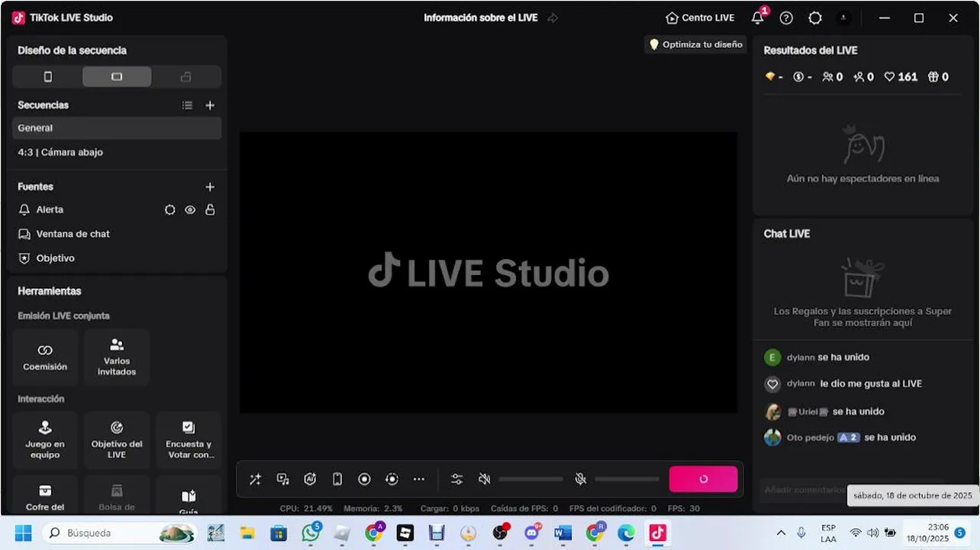Select the landscape screen layout
This screenshot has height=550, width=980.
point(117,76)
